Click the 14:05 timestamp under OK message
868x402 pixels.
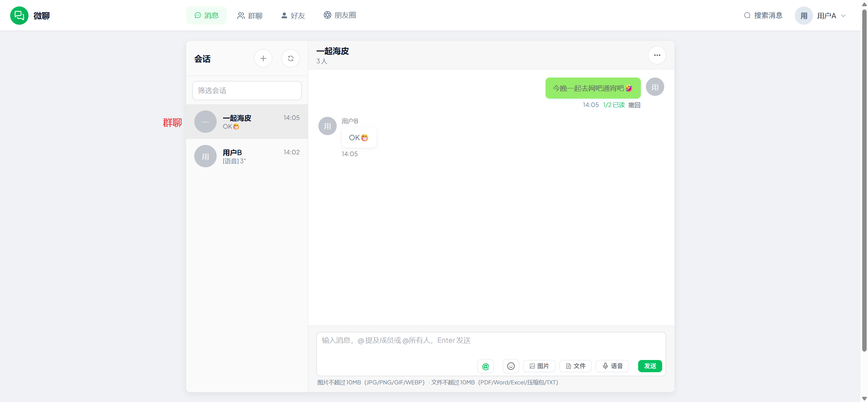pyautogui.click(x=350, y=154)
